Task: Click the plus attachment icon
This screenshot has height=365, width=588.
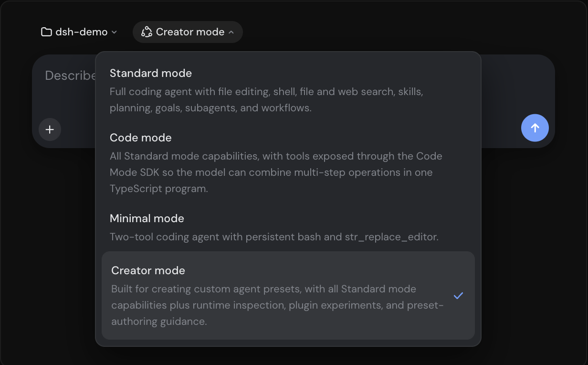Action: point(50,129)
